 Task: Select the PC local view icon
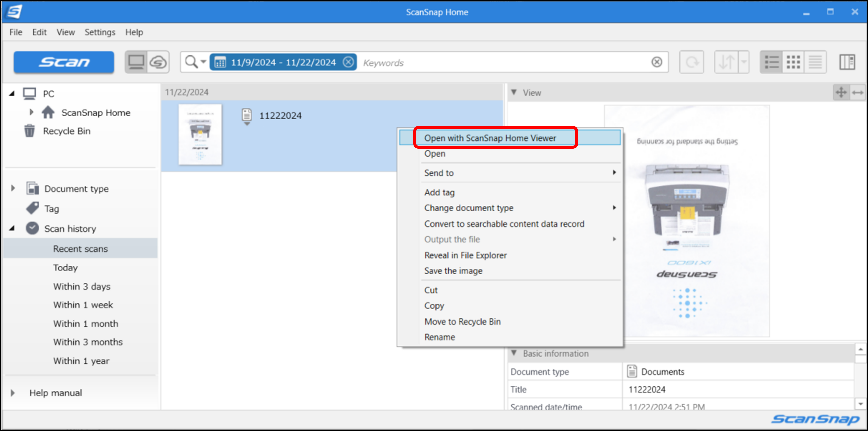click(136, 62)
